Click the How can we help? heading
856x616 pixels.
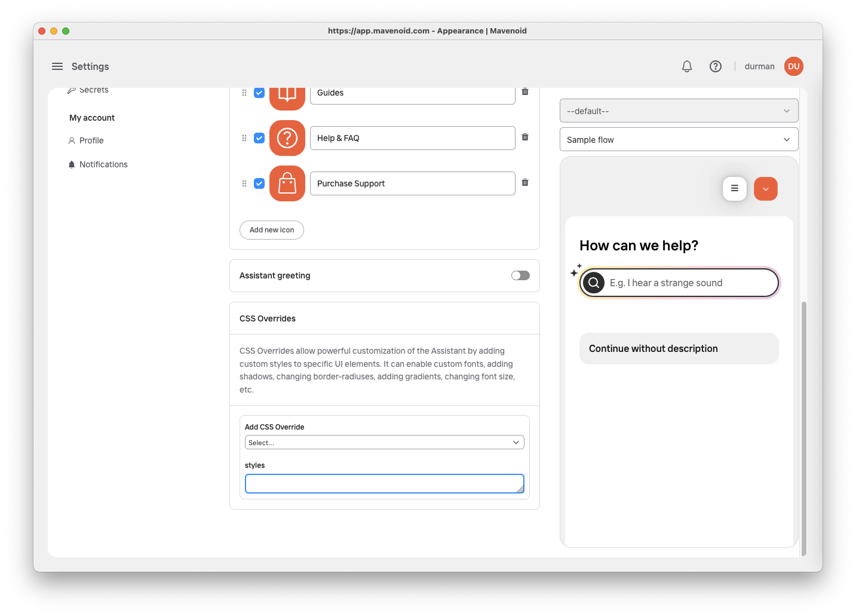pyautogui.click(x=639, y=246)
